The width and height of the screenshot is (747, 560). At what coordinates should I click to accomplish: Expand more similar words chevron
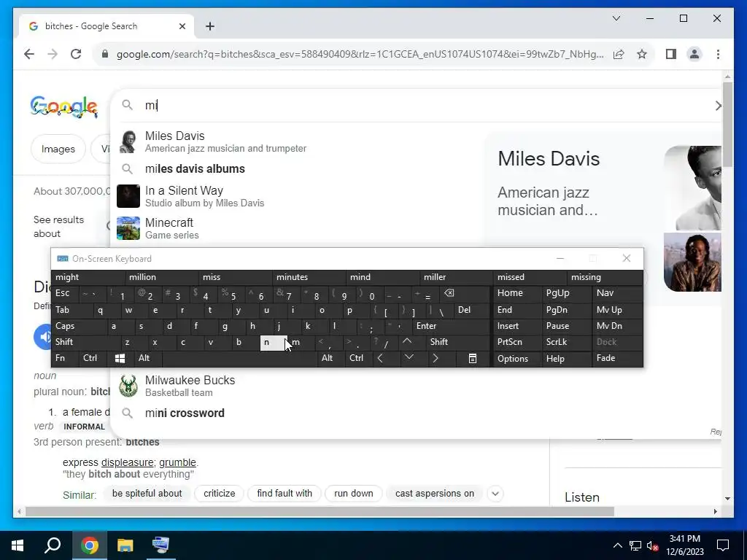pyautogui.click(x=495, y=494)
